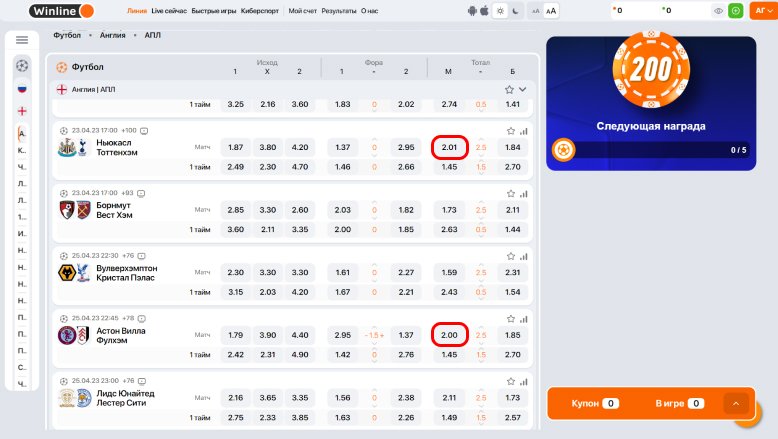Toggle balance visibility eye icon
This screenshot has height=439, width=778.
718,11
